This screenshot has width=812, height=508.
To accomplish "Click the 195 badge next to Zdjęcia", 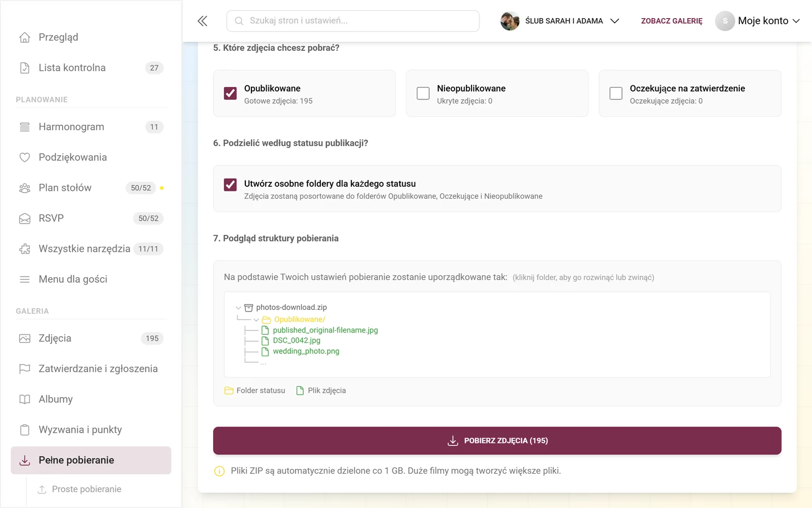I will 152,339.
